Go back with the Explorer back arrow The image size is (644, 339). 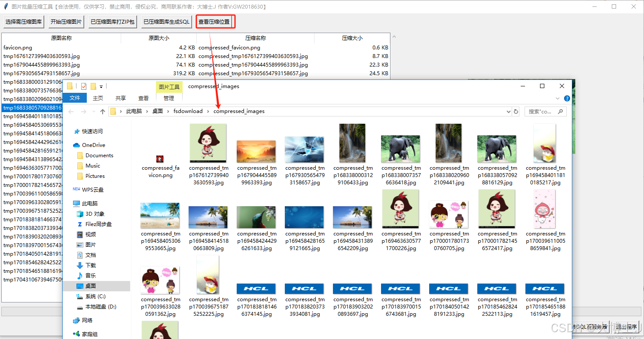(71, 112)
